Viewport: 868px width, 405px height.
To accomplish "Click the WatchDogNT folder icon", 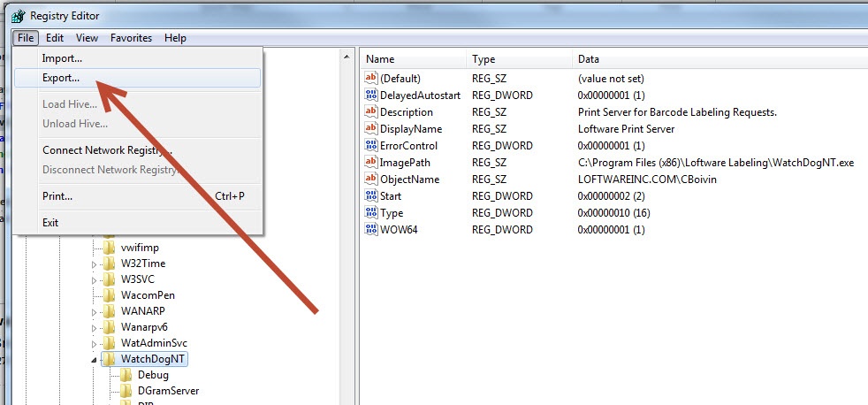I will 109,360.
